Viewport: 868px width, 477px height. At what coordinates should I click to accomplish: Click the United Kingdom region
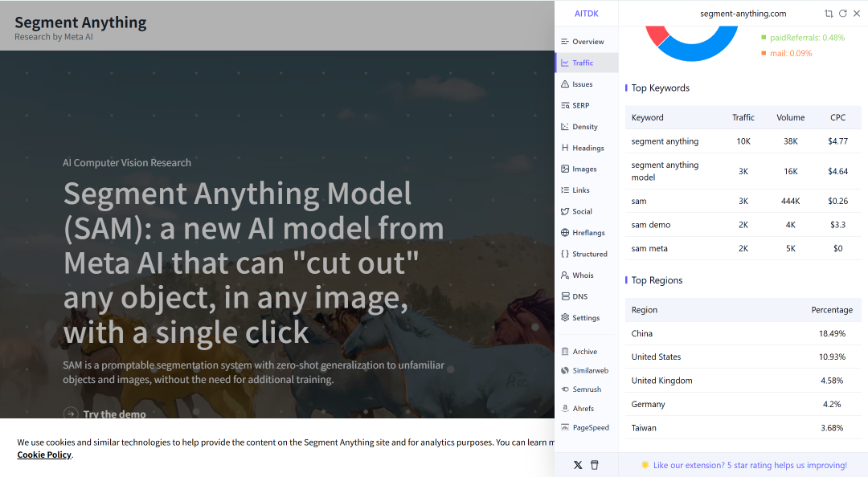[x=661, y=381]
